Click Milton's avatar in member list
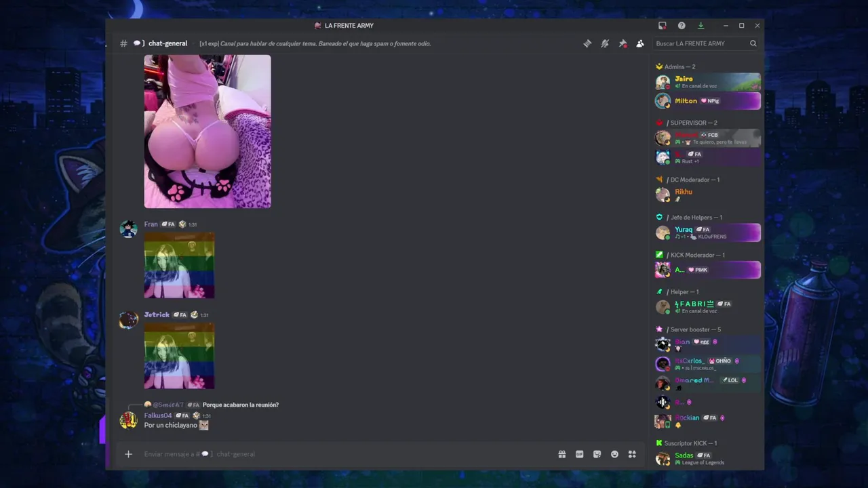Viewport: 868px width, 488px height. tap(663, 101)
